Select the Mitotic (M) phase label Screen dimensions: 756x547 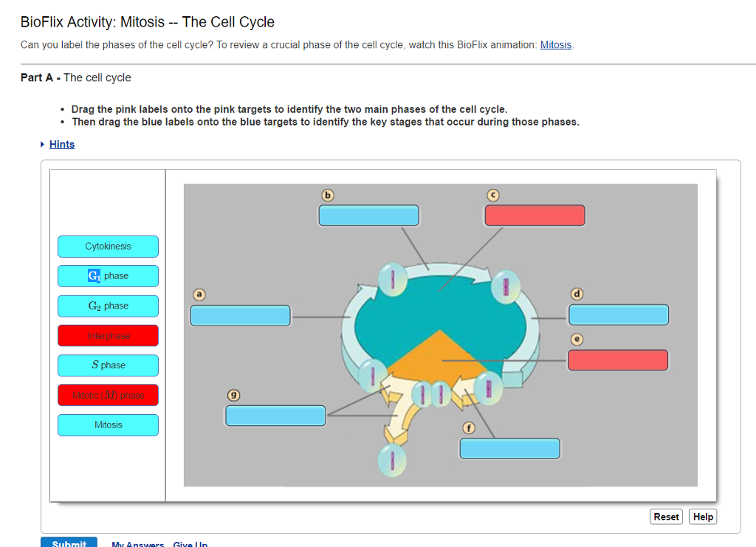tap(108, 395)
